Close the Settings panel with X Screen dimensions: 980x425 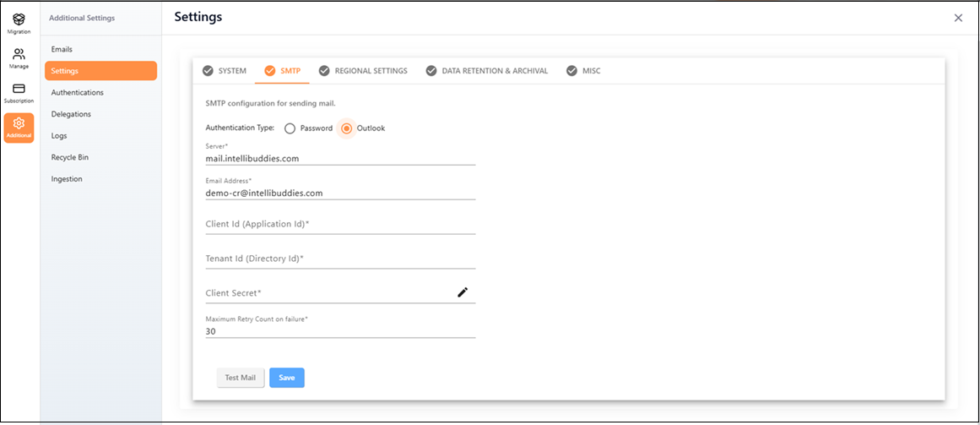point(958,18)
